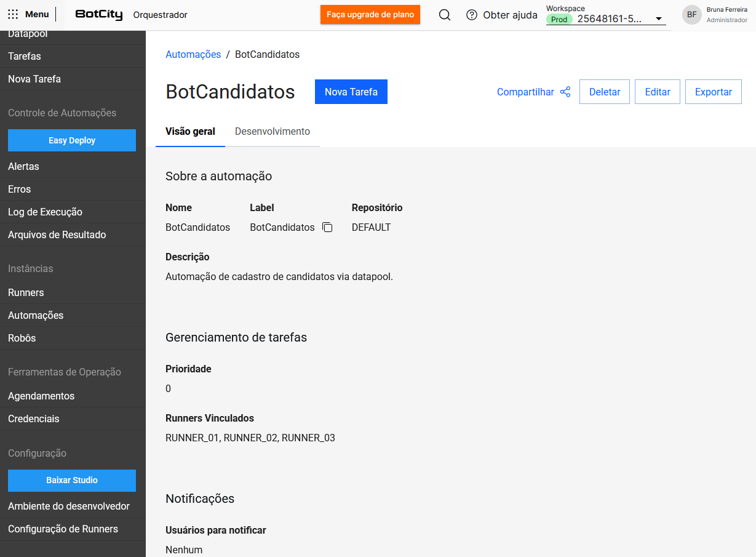Go to Credenciais in the sidebar

click(34, 419)
